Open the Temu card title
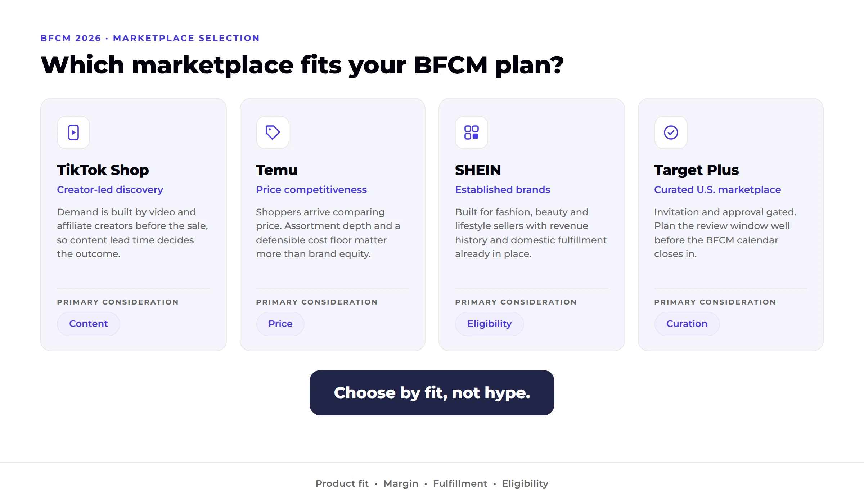The height and width of the screenshot is (504, 864). coord(277,170)
